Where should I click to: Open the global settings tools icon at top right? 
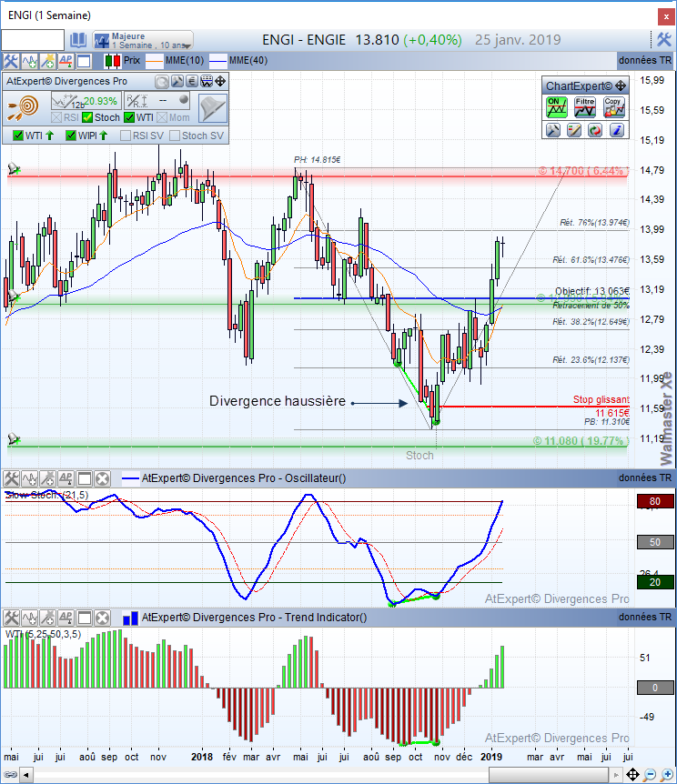(x=664, y=39)
